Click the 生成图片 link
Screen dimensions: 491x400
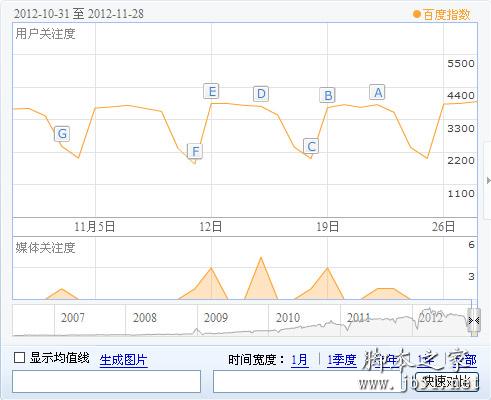[x=123, y=360]
